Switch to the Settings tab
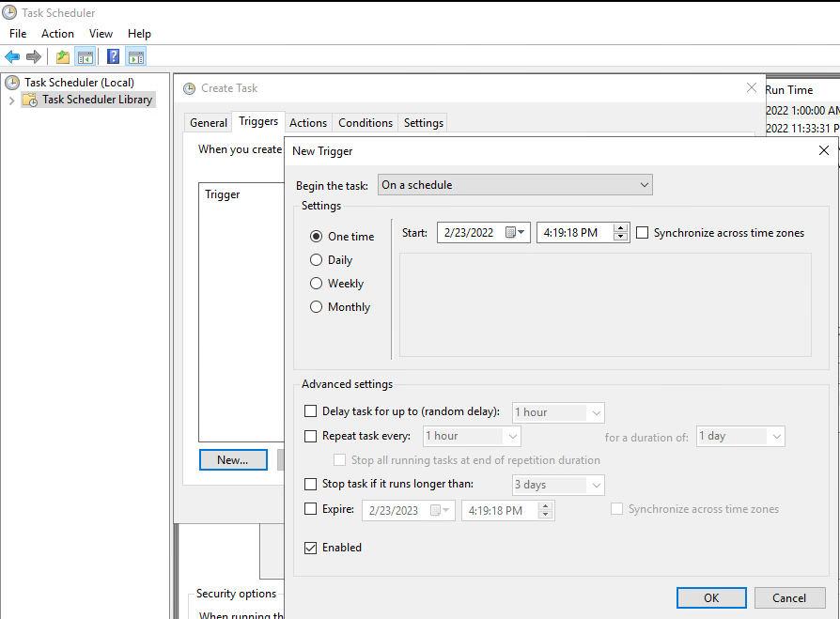The image size is (840, 619). coord(423,123)
